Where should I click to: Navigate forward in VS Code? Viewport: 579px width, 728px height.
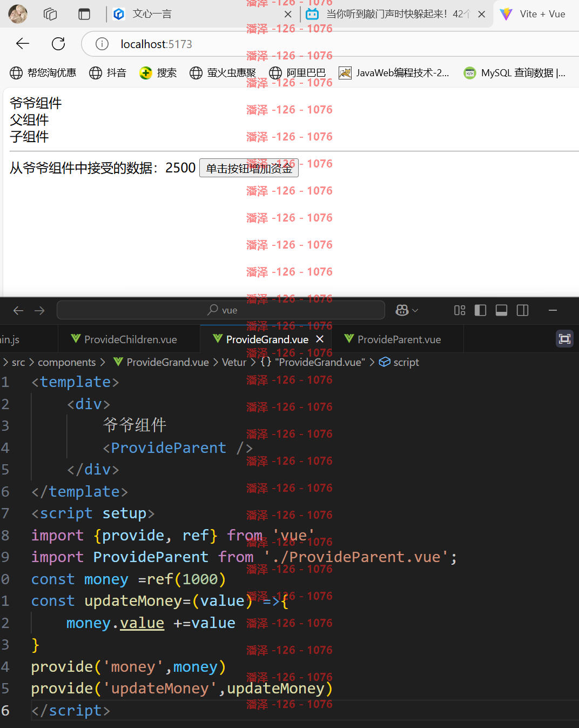(39, 310)
